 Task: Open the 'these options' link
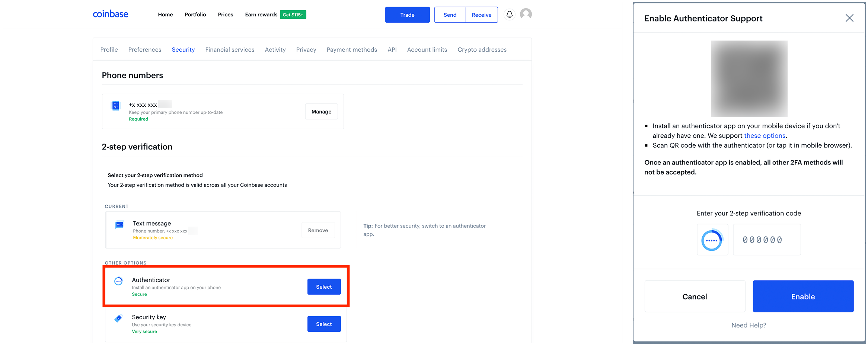tap(765, 136)
